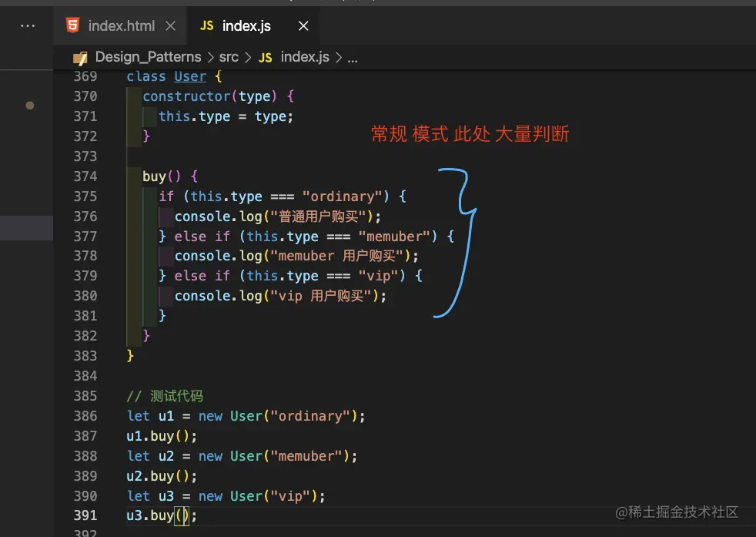Click line number 385
This screenshot has width=756, height=537.
point(85,397)
